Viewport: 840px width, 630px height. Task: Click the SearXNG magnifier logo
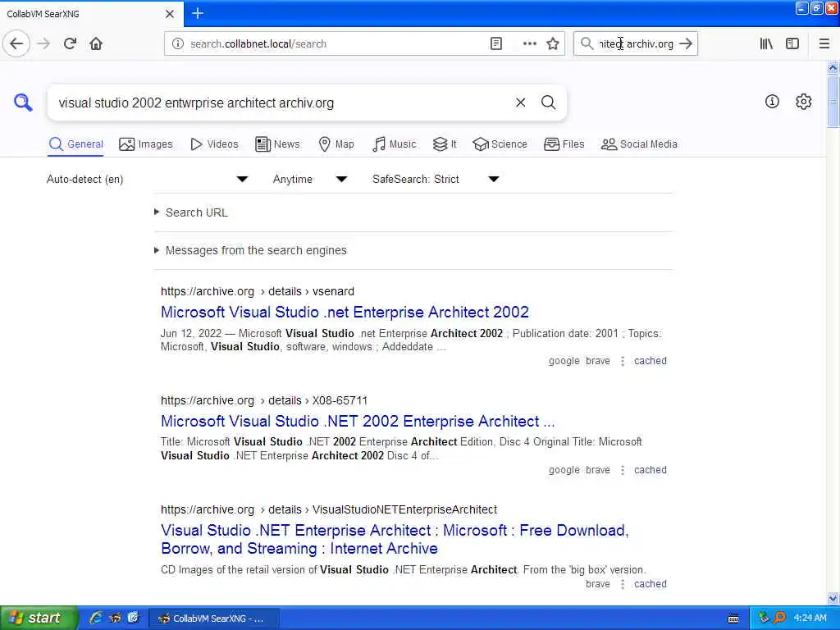[x=23, y=102]
